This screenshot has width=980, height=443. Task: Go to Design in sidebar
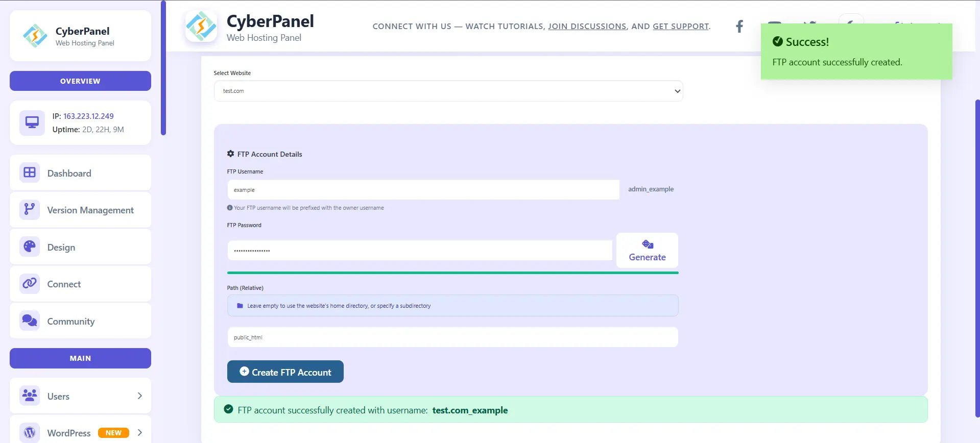pyautogui.click(x=80, y=247)
